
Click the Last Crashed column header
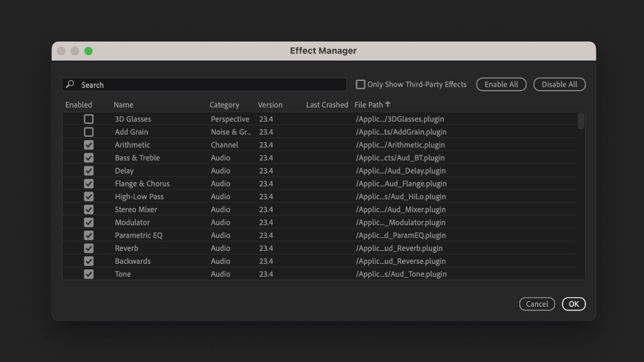[327, 104]
